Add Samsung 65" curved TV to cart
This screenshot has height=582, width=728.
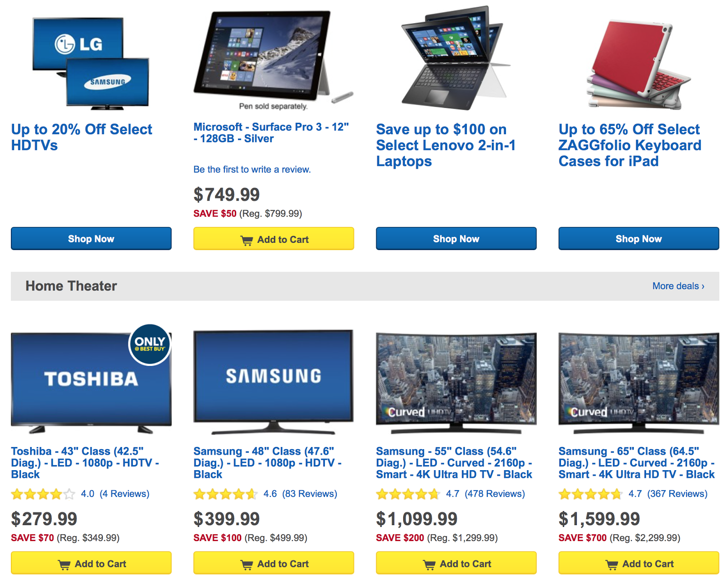click(639, 563)
